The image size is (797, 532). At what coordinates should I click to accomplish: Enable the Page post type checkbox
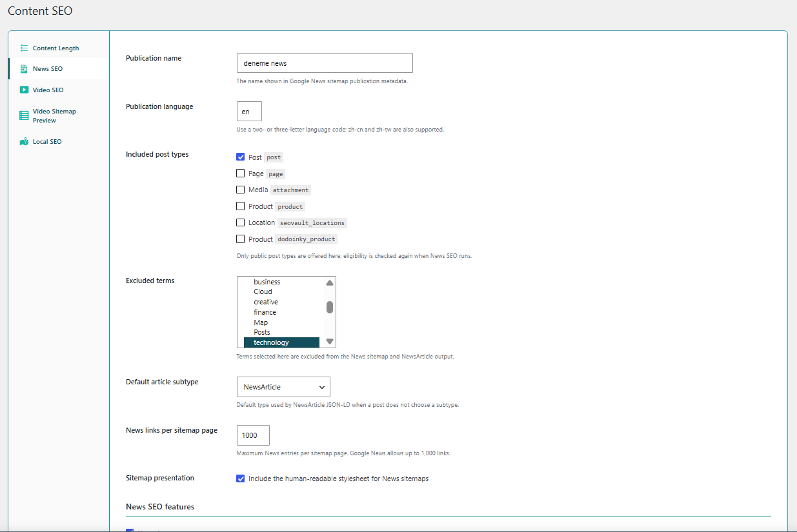point(241,173)
